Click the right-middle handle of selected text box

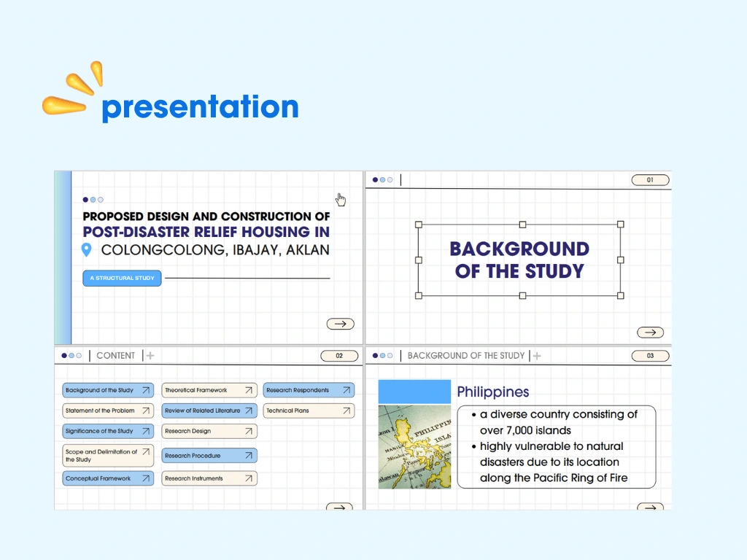[620, 260]
